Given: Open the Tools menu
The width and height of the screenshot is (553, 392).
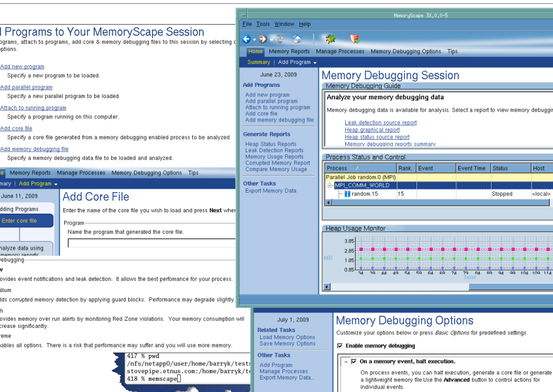Looking at the screenshot, I should pyautogui.click(x=263, y=24).
